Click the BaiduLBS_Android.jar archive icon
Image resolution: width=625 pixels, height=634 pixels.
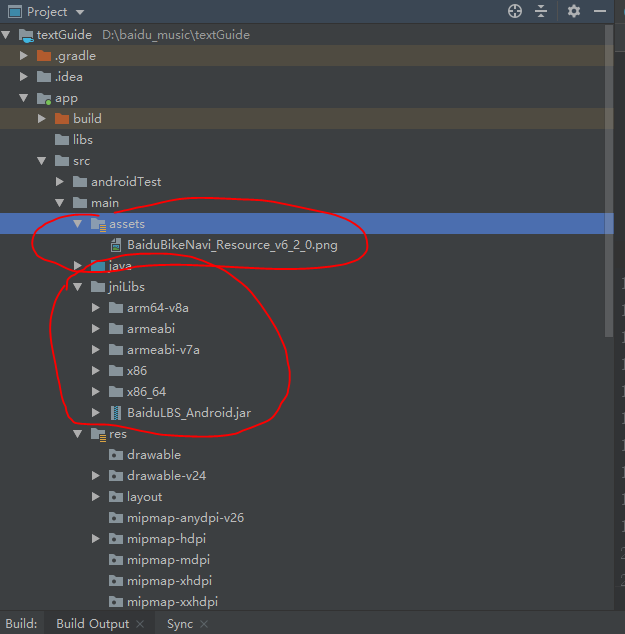click(x=116, y=413)
